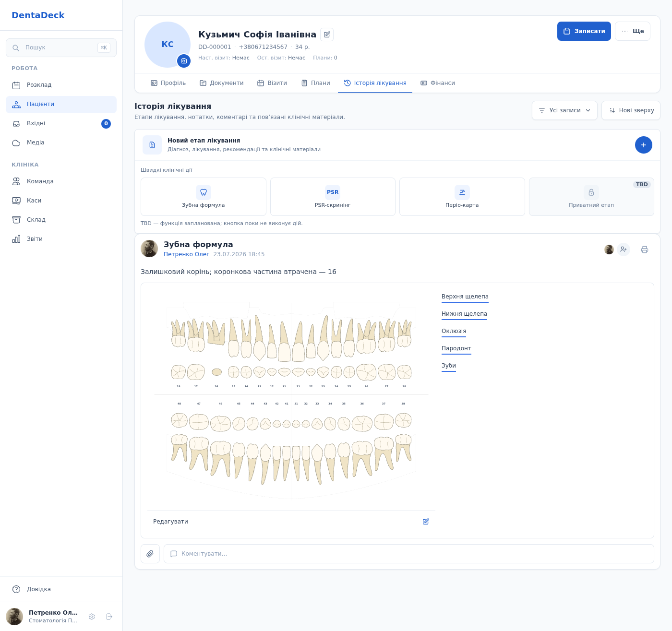Switch to the Профіль tab
Screen dimensions: 672x631
click(x=168, y=83)
